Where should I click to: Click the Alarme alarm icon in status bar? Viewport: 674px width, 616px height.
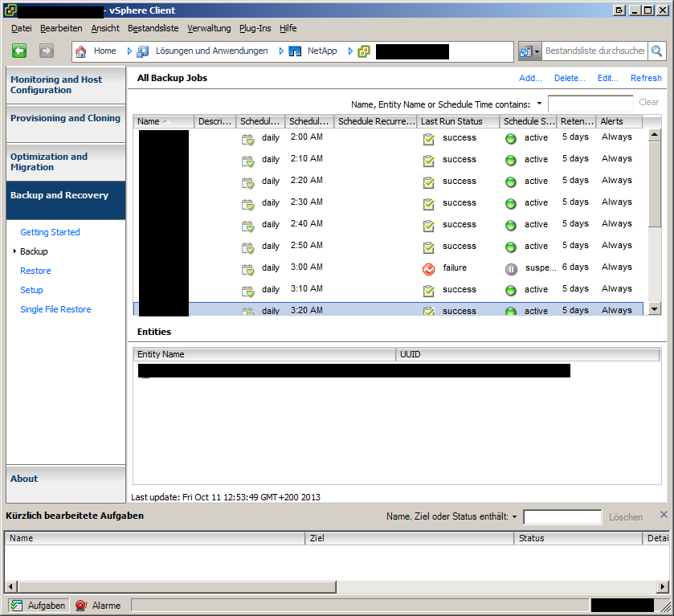81,606
